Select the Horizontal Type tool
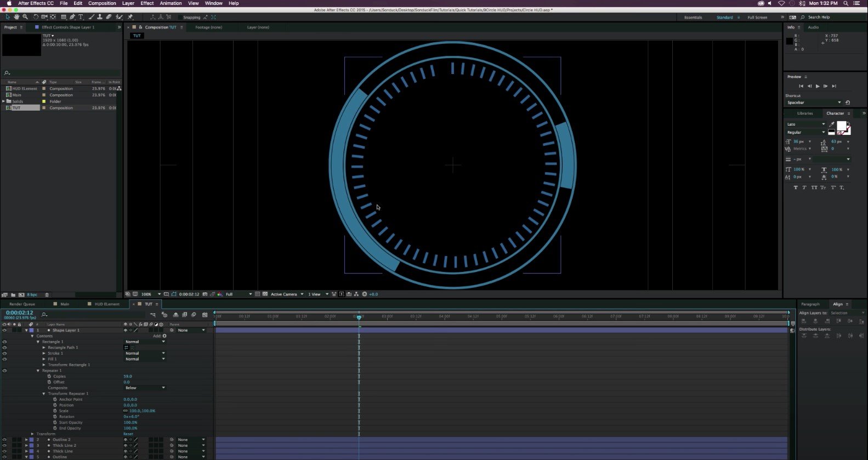 coord(81,17)
